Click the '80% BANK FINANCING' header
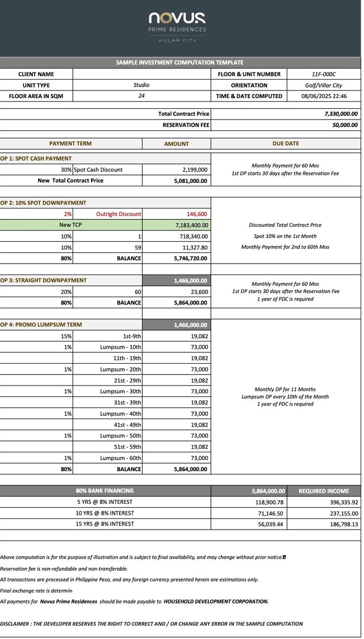The width and height of the screenshot is (364, 639). click(105, 491)
